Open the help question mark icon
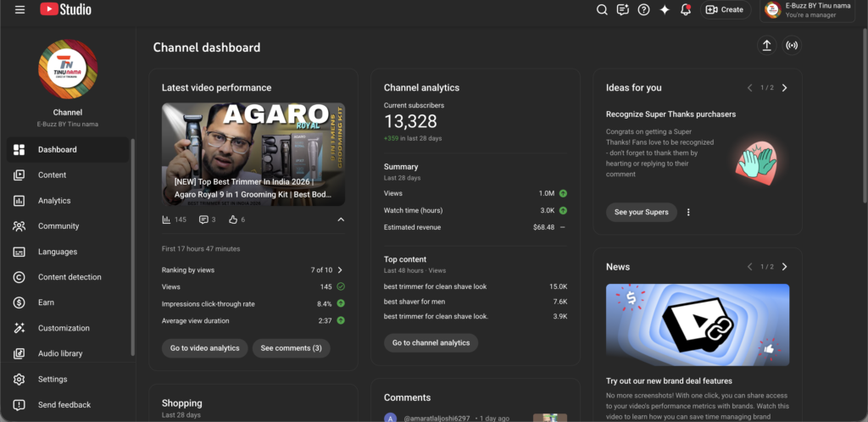Viewport: 868px width, 422px height. (x=643, y=10)
